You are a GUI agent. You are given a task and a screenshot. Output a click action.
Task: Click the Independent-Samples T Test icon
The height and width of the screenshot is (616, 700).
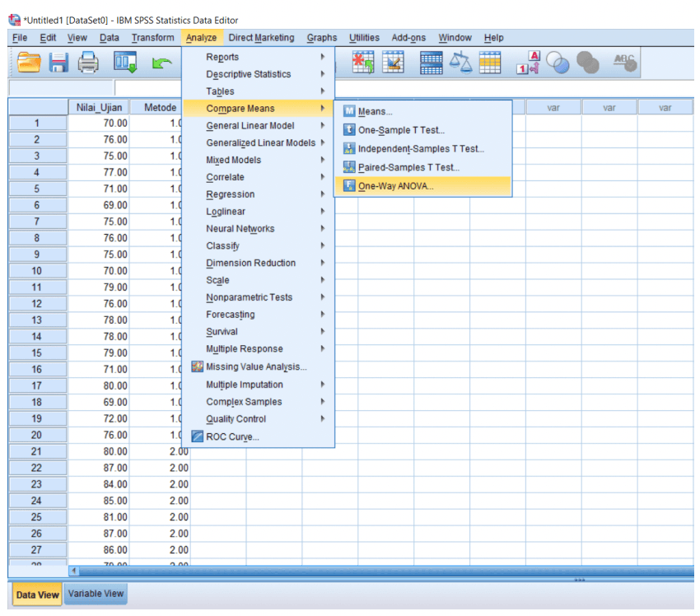pos(349,148)
